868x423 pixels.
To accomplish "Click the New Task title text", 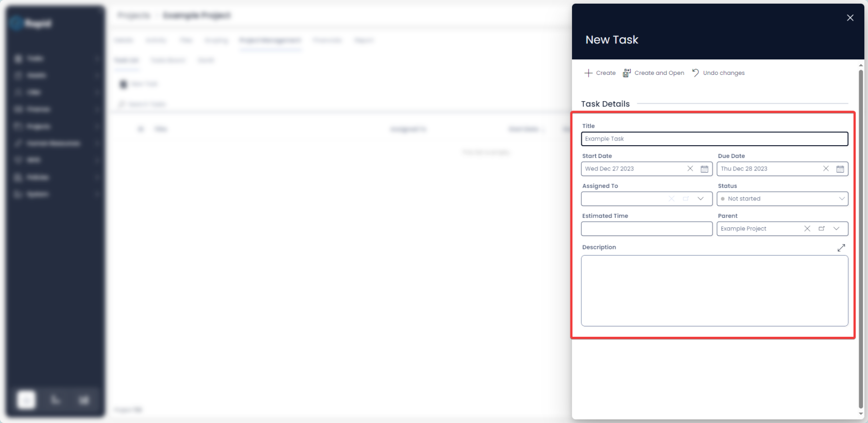I will (612, 40).
